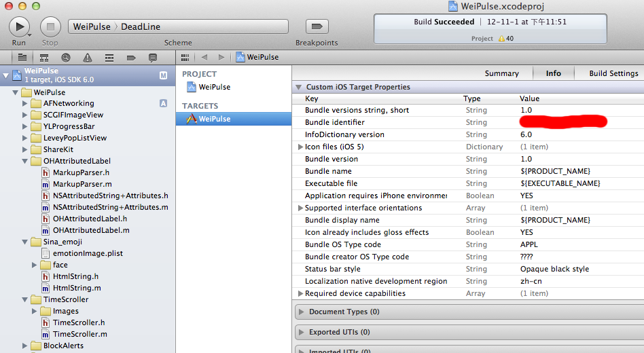This screenshot has width=644, height=353.
Task: Click the Run button
Action: (x=19, y=26)
